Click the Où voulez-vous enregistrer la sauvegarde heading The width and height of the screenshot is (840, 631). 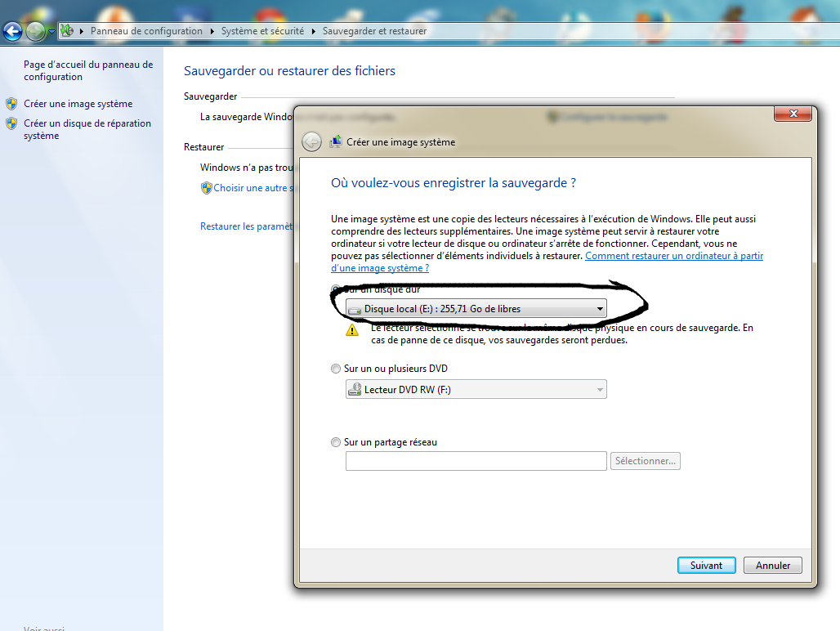[454, 183]
